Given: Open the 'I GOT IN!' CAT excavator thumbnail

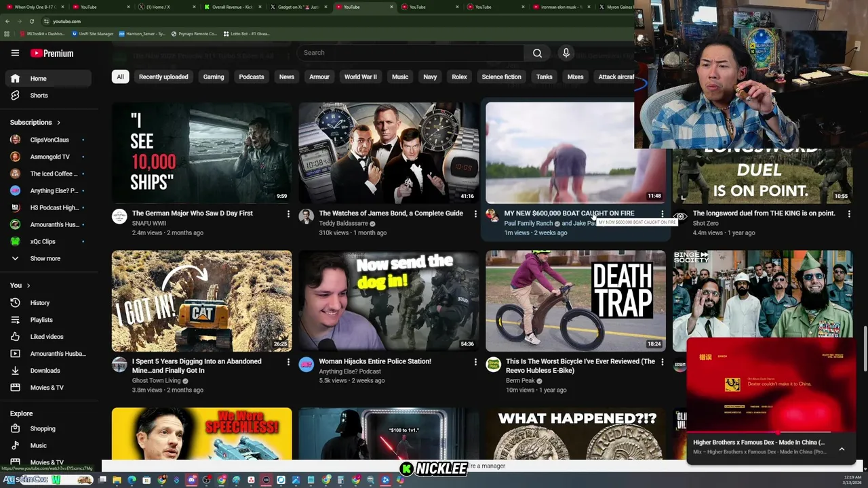Looking at the screenshot, I should 202,301.
